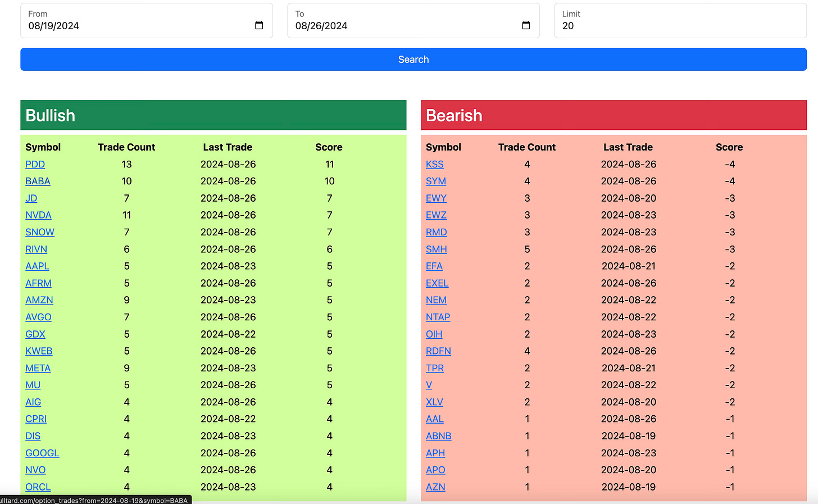Open the AFRM symbol link
This screenshot has height=504, width=818.
[x=38, y=283]
